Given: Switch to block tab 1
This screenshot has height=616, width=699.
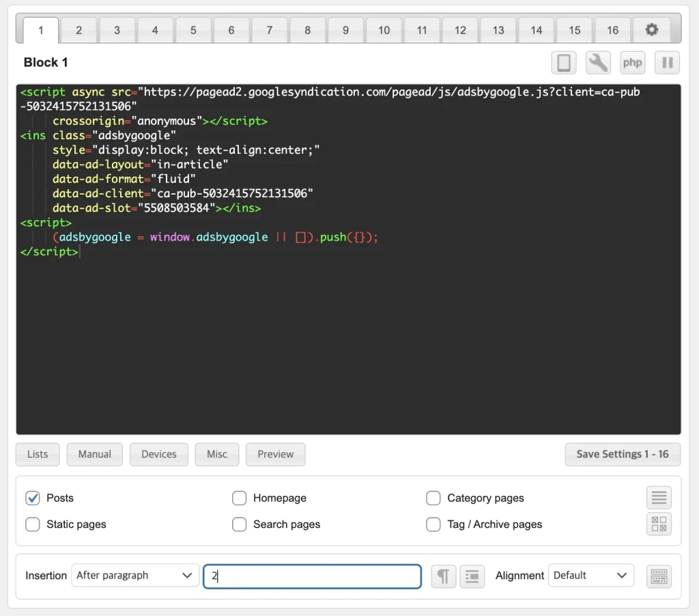Looking at the screenshot, I should tap(40, 30).
